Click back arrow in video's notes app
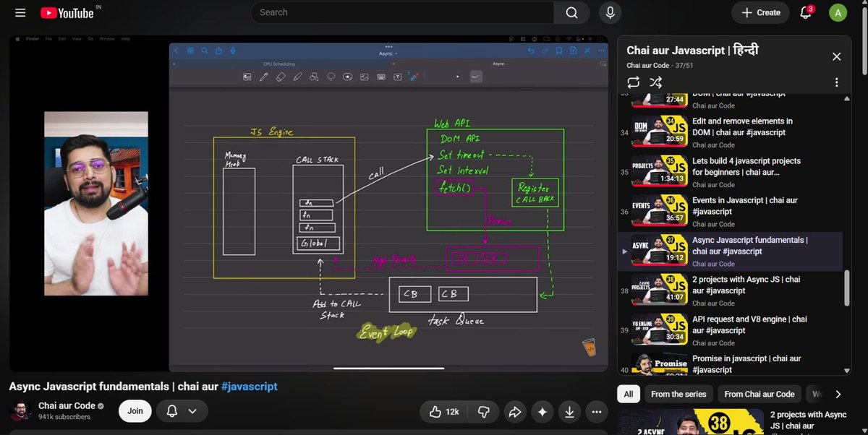Image resolution: width=868 pixels, height=435 pixels. pyautogui.click(x=176, y=51)
